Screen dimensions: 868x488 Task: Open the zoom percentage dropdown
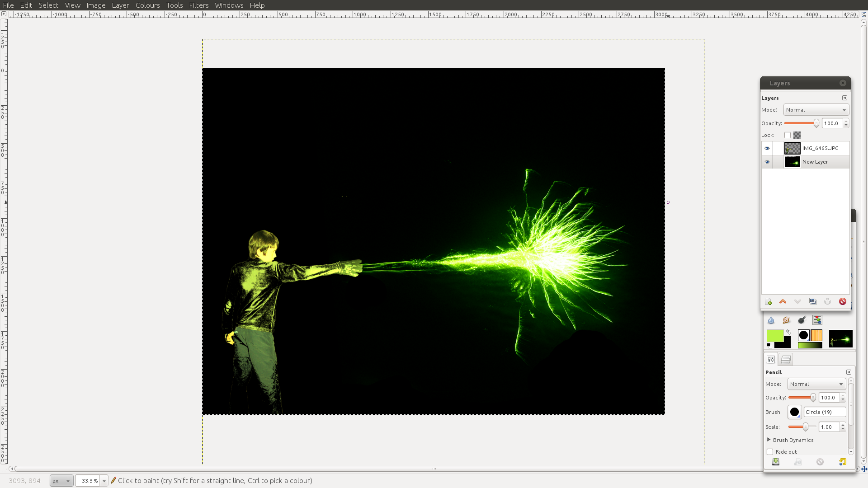click(104, 480)
